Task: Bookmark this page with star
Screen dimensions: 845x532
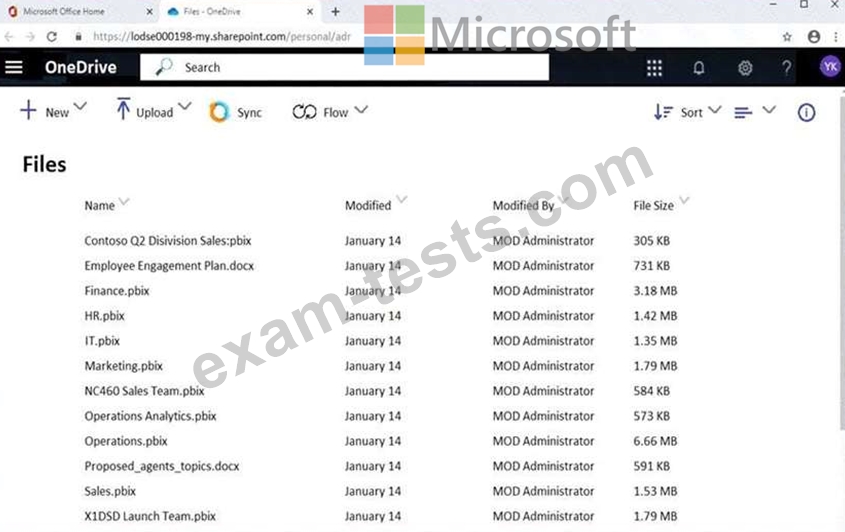Action: [787, 37]
